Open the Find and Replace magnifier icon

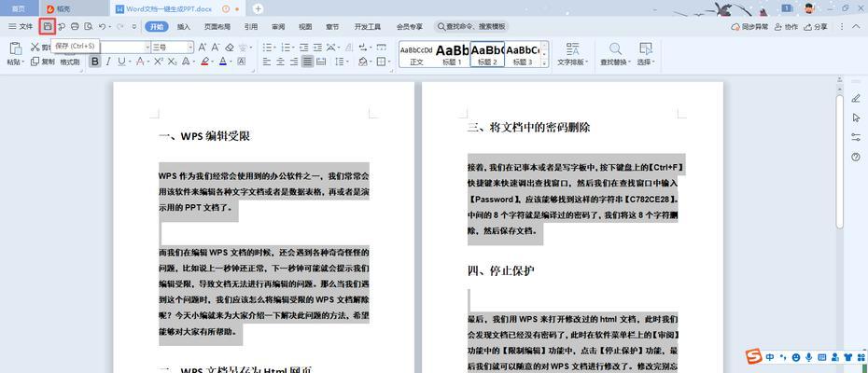615,48
